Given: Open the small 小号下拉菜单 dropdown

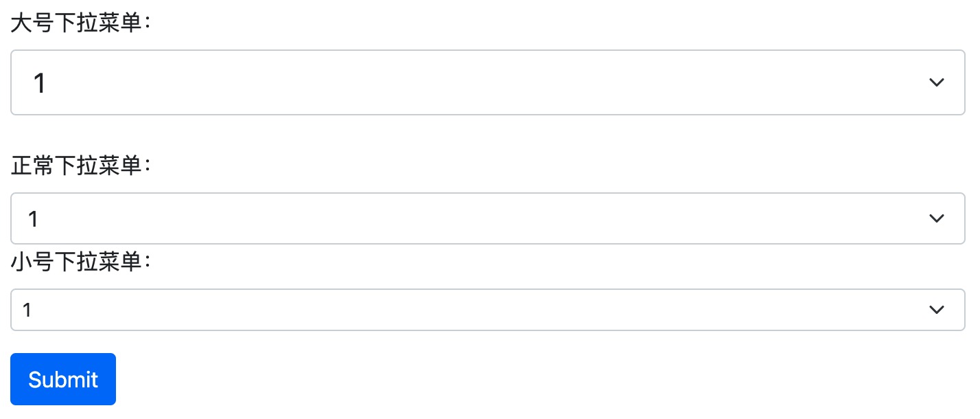Looking at the screenshot, I should click(x=487, y=310).
